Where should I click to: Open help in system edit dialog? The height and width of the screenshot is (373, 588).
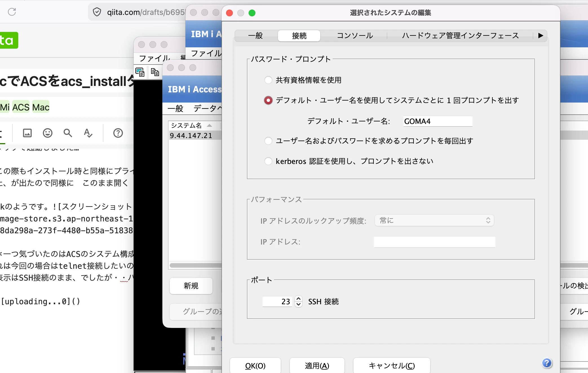(547, 363)
